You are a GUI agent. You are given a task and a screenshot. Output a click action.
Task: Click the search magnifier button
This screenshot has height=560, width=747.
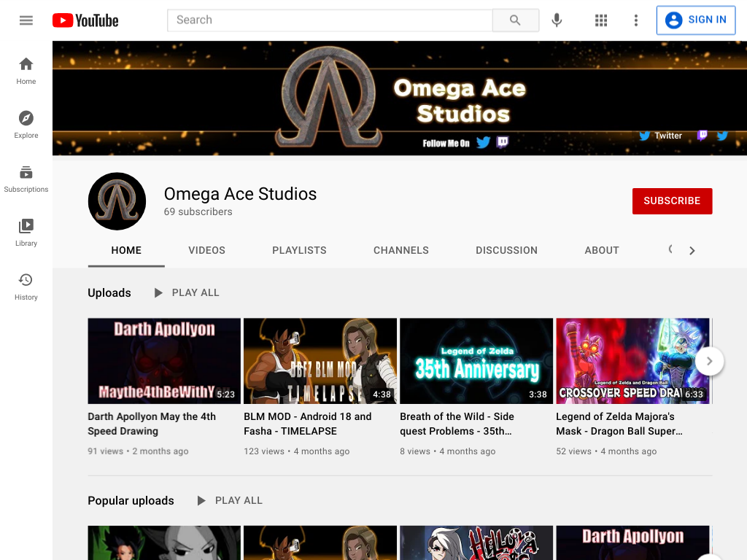515,20
